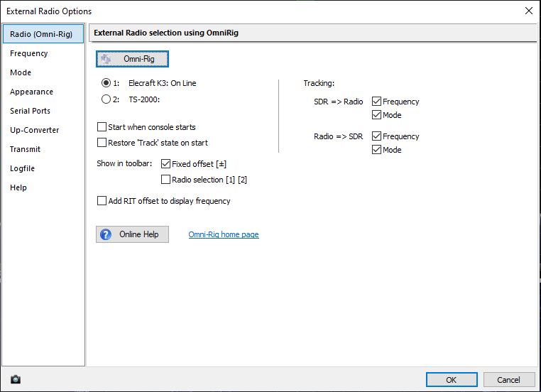Toggle Add RIT offset to display frequency
The height and width of the screenshot is (392, 541).
pyautogui.click(x=102, y=201)
